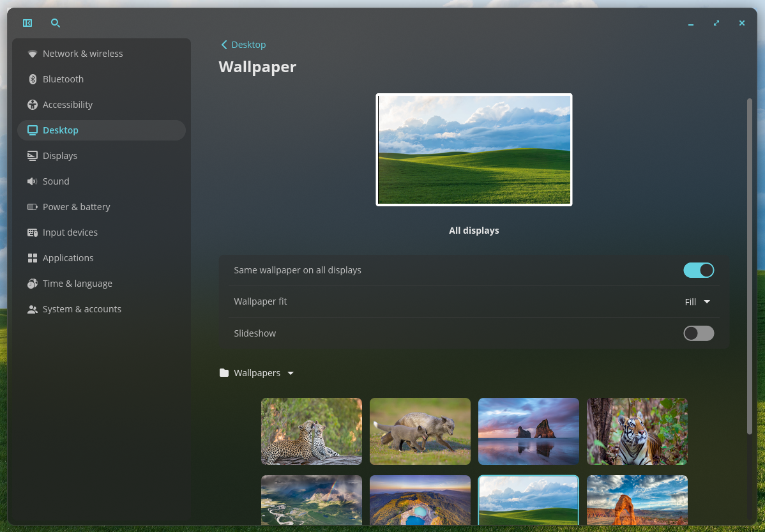Open Network & wireless settings
Screen dimensions: 765x532
coord(82,54)
